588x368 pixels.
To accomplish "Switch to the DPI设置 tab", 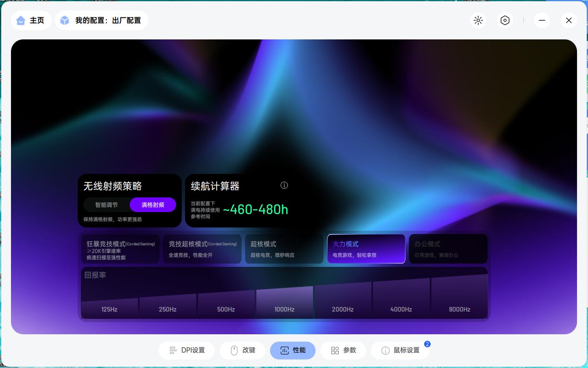I will 187,351.
